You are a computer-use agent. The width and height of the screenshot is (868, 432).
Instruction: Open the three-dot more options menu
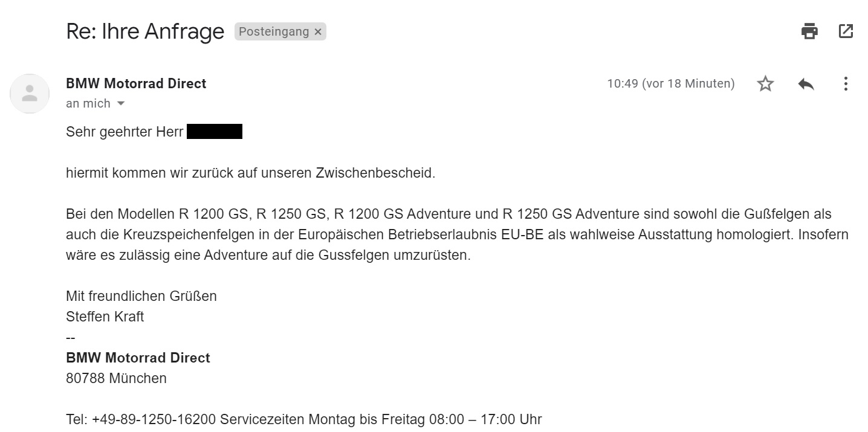click(x=846, y=84)
